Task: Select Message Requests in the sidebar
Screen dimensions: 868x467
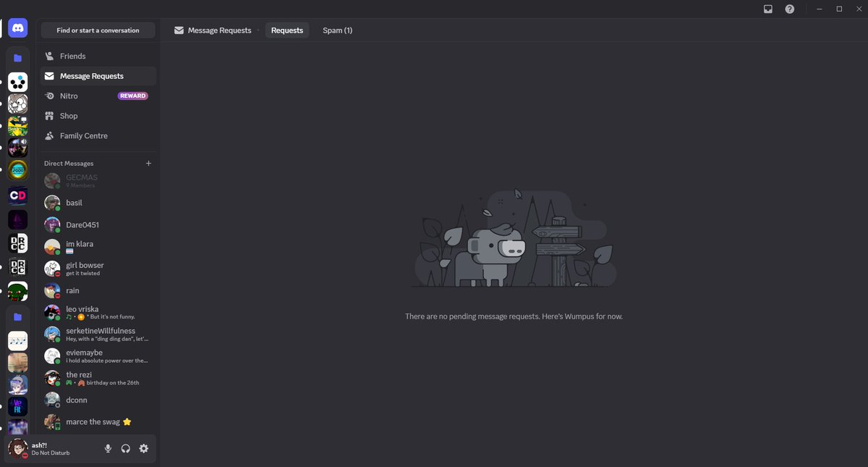Action: 98,76
